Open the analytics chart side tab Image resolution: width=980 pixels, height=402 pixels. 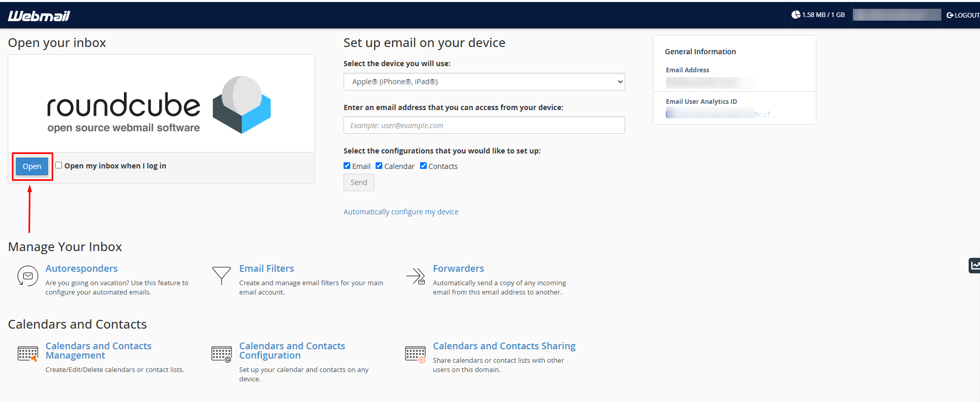pos(974,266)
